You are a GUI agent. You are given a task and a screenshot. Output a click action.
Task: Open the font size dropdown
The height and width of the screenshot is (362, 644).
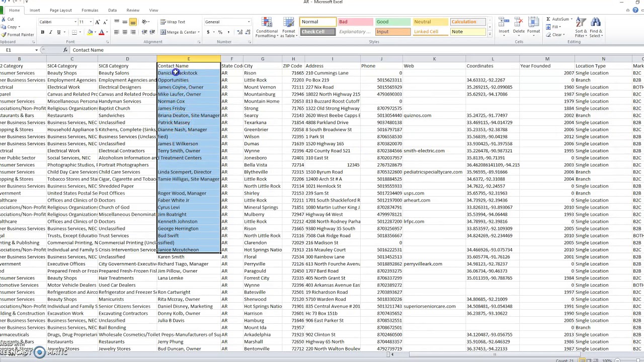[x=90, y=22]
